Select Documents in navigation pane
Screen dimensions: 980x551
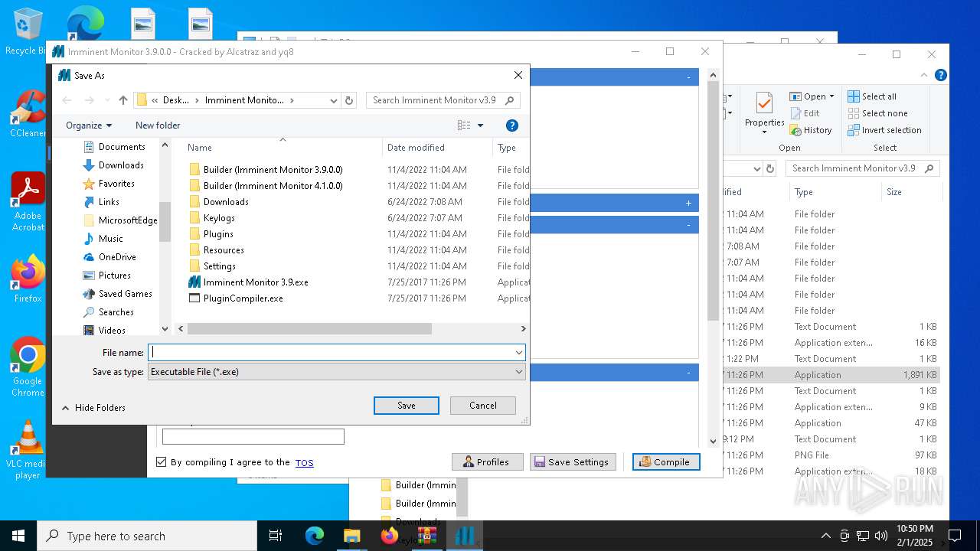coord(113,147)
